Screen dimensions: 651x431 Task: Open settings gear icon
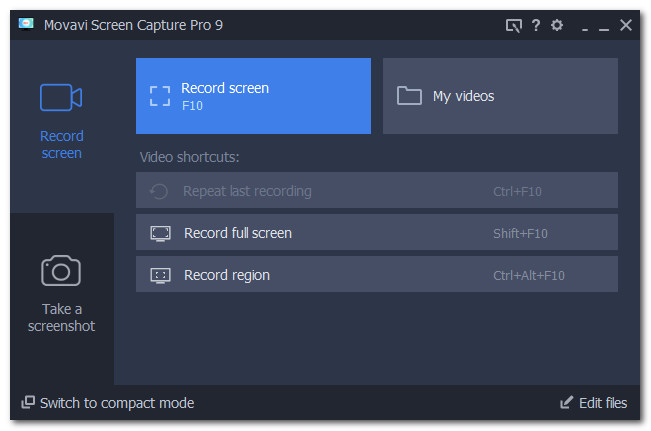(557, 25)
